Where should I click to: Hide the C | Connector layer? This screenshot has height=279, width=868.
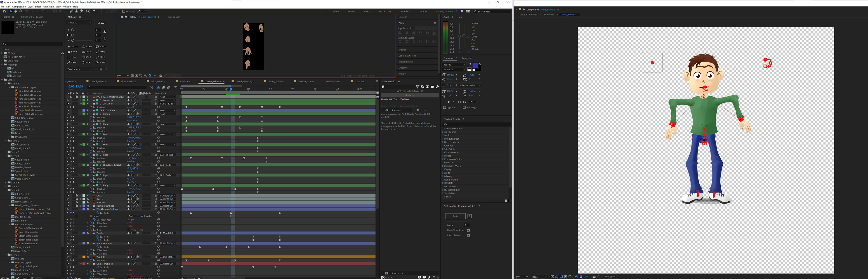pos(68,100)
